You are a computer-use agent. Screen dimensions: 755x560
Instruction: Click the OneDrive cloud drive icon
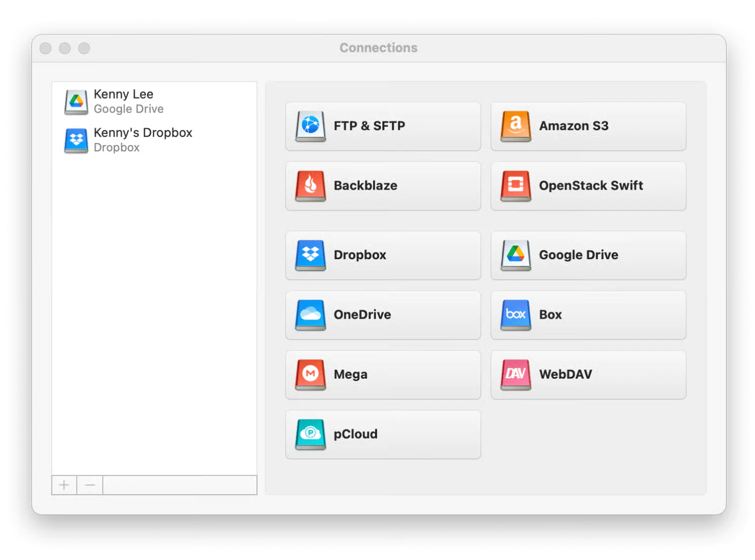click(x=310, y=315)
